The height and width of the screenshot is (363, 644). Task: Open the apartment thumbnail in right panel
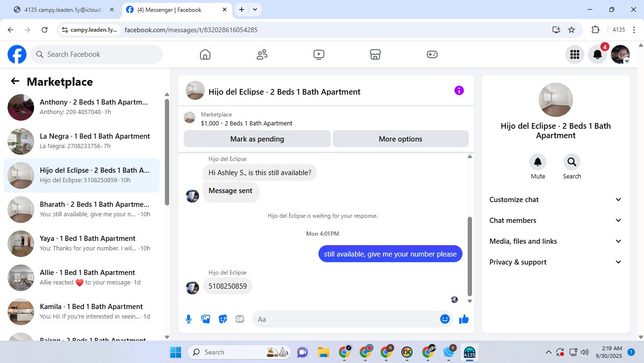pos(556,100)
